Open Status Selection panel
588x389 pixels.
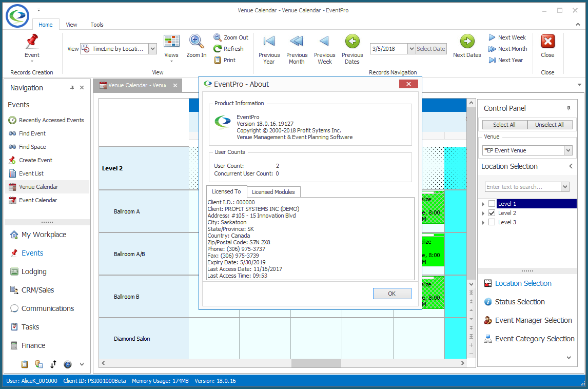(x=514, y=302)
